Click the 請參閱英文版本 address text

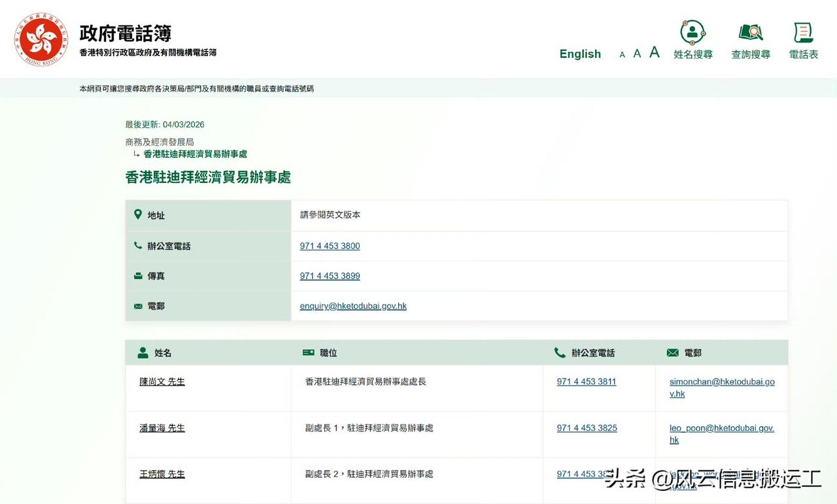330,214
